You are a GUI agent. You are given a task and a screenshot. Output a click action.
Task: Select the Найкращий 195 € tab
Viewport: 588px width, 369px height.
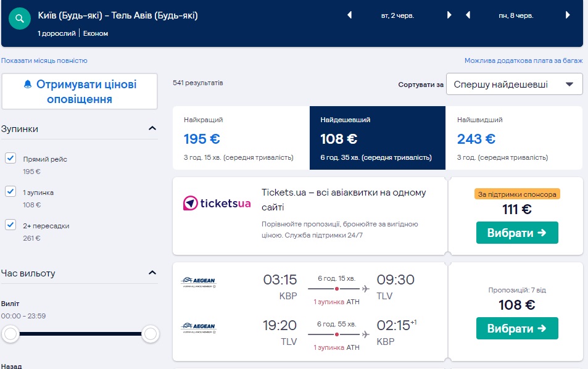click(x=241, y=138)
